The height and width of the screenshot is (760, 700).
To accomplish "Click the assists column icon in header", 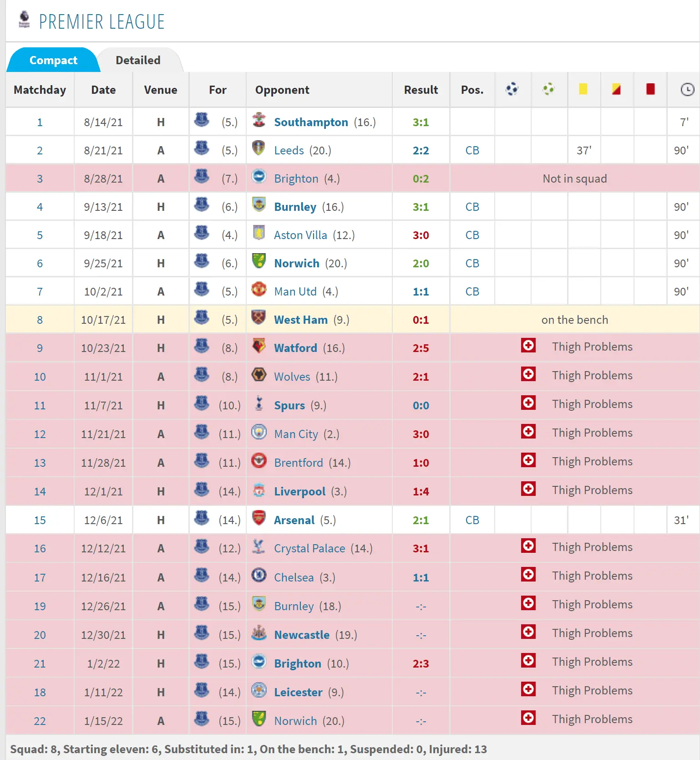I will point(548,89).
